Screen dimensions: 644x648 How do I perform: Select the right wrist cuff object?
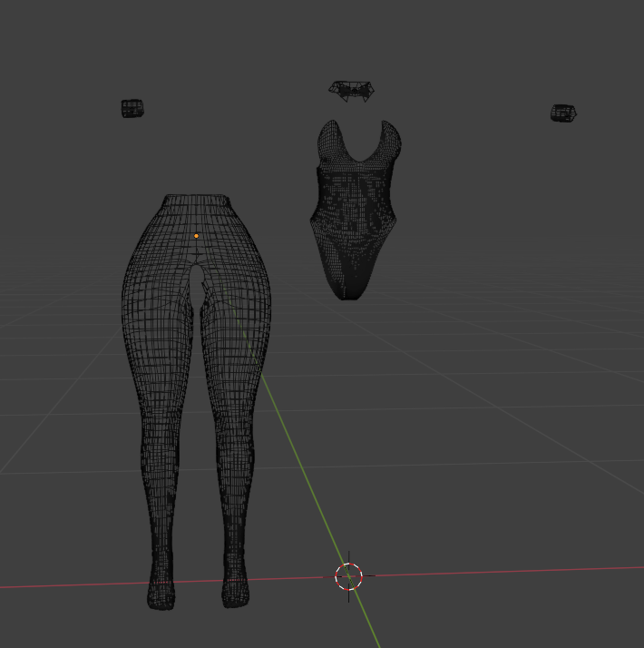click(x=563, y=113)
